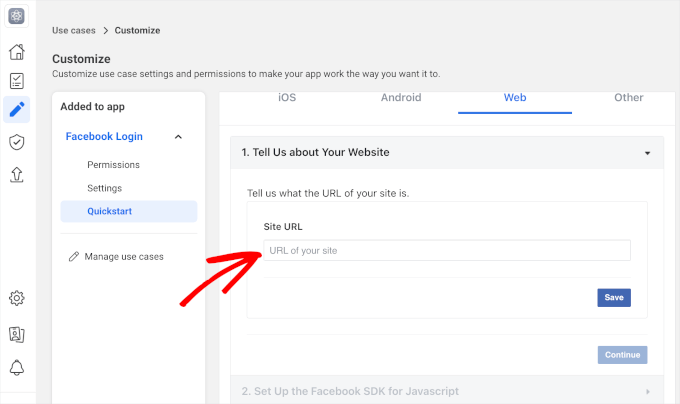Go to Use cases breadcrumb
Screen dimensions: 680x404
[x=74, y=31]
